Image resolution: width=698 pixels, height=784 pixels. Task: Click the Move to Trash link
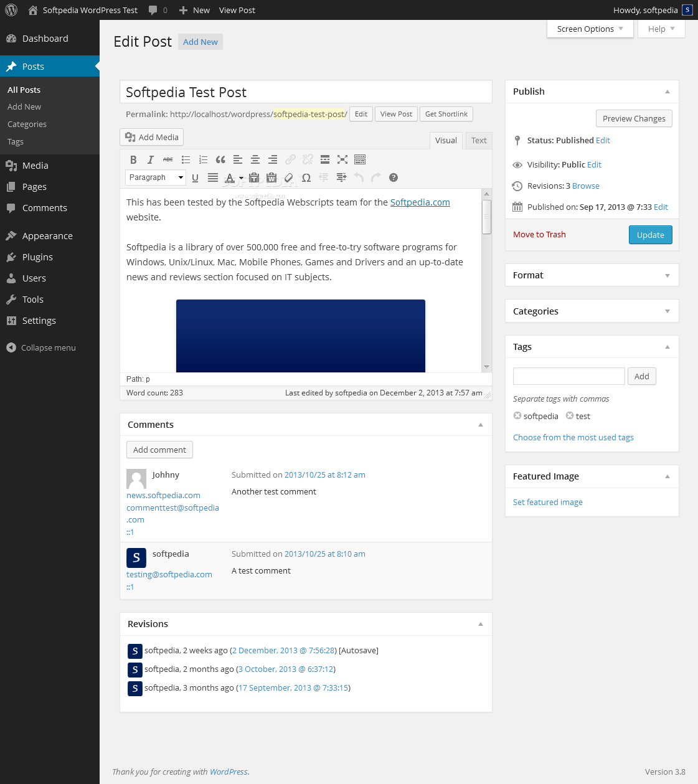click(539, 235)
